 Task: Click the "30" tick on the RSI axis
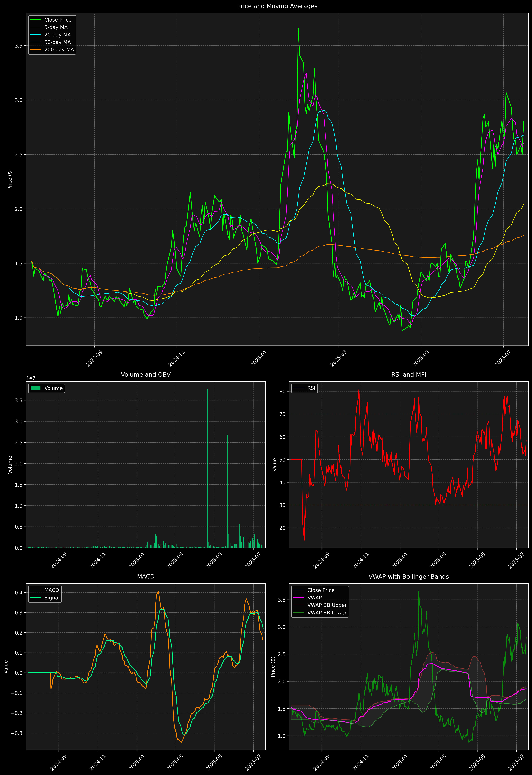point(283,505)
